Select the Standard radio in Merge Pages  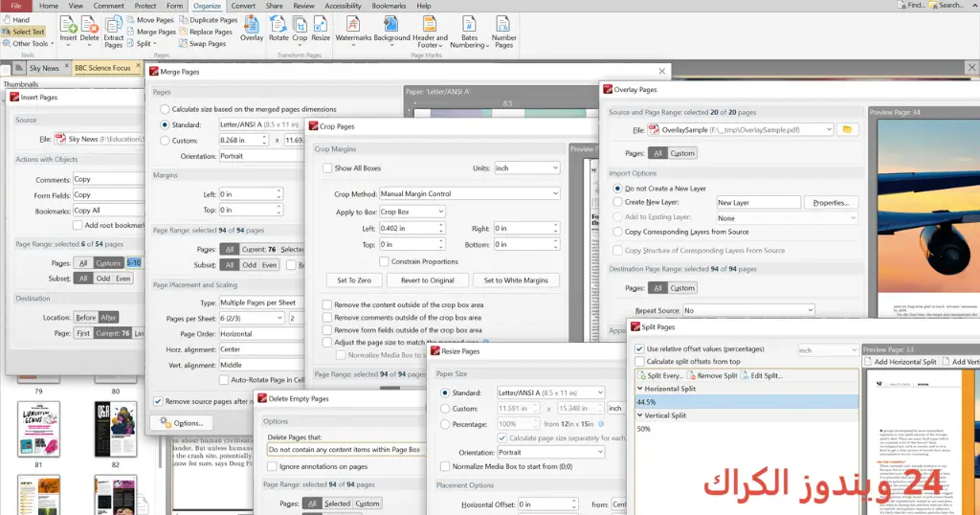165,124
